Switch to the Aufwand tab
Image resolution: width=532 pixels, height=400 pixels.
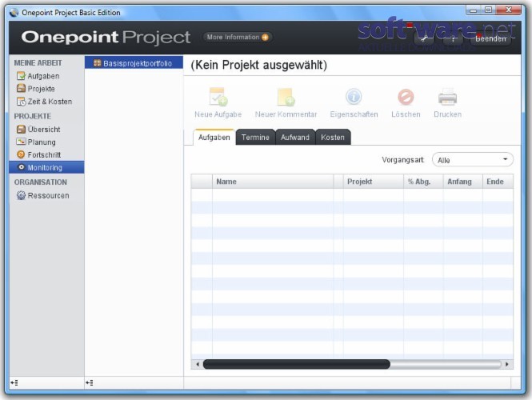(295, 138)
